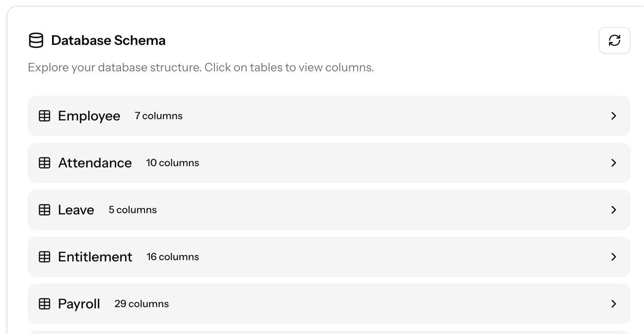Image resolution: width=644 pixels, height=334 pixels.
Task: Click the database icon beside the title
Action: (36, 41)
